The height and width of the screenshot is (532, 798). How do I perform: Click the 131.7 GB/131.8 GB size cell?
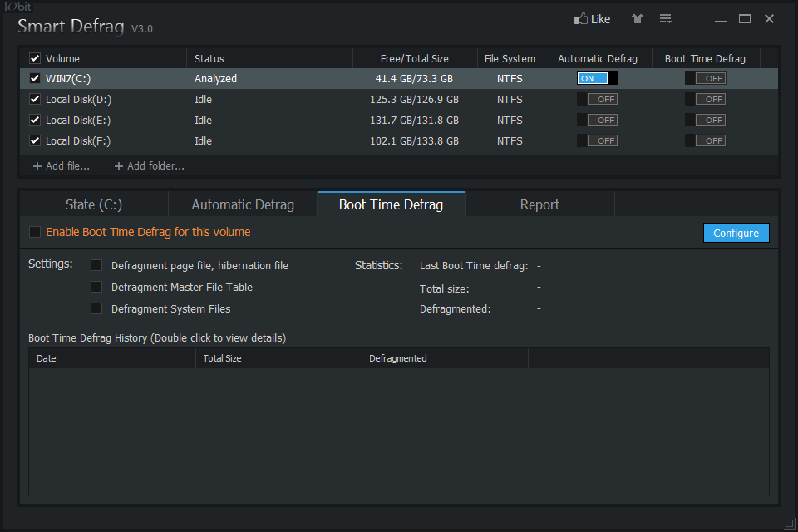(x=414, y=121)
